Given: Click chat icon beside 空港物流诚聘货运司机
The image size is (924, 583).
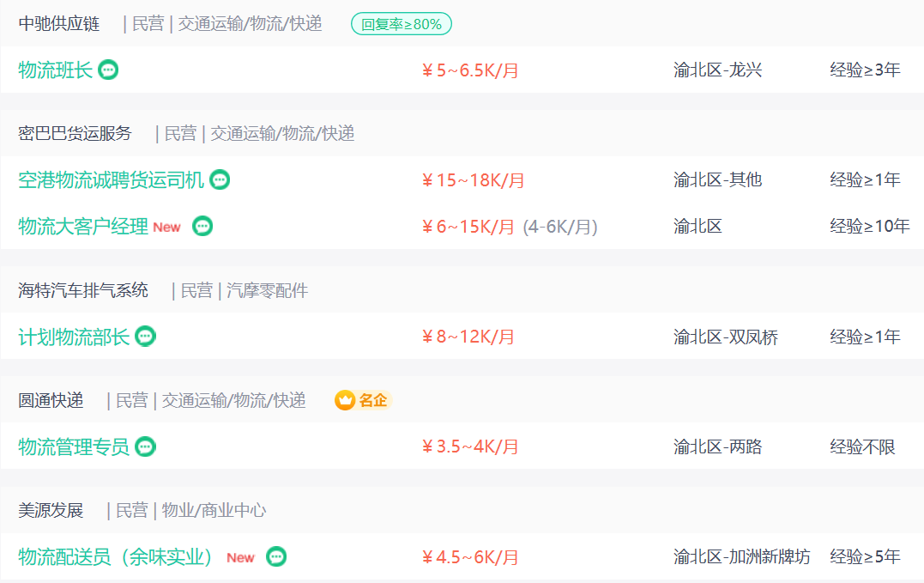Looking at the screenshot, I should [x=220, y=180].
